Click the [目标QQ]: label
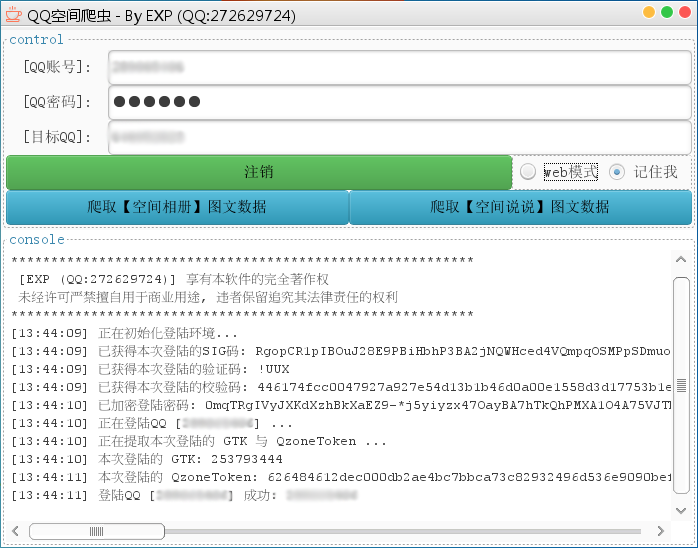The width and height of the screenshot is (698, 548). pos(57,137)
